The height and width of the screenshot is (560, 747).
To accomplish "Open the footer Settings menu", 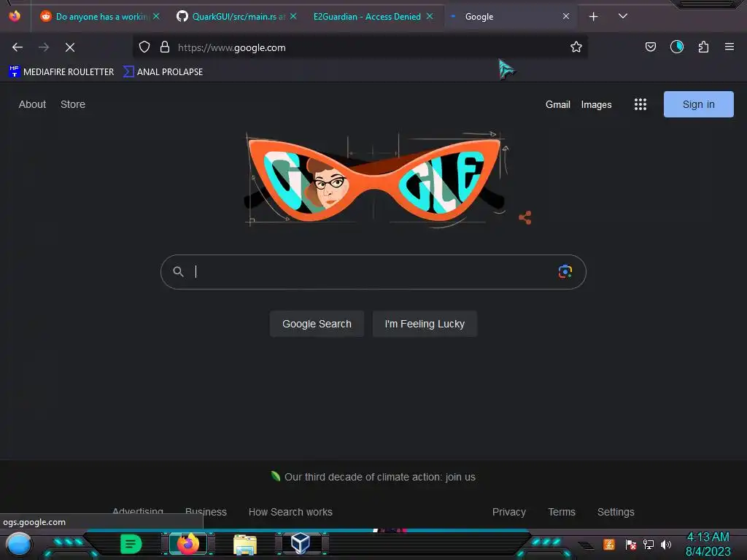I will pyautogui.click(x=616, y=512).
